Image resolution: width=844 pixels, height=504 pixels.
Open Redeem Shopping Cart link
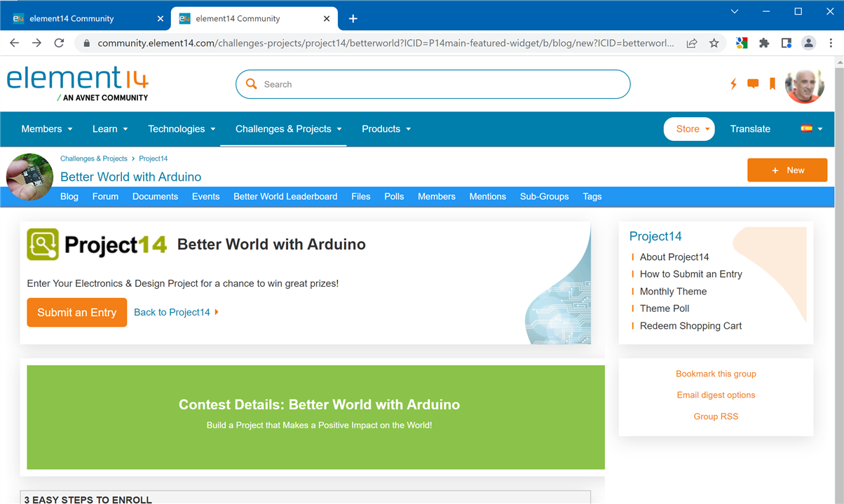coord(690,326)
